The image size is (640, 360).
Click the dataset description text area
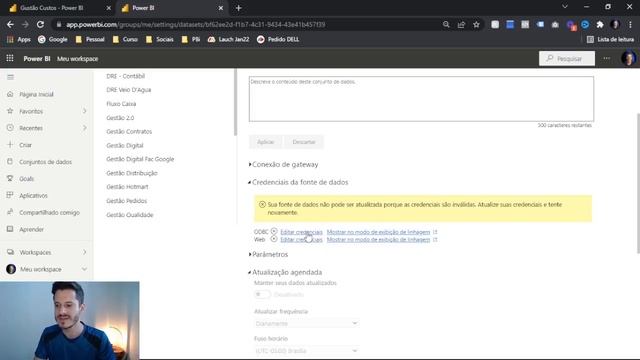tap(421, 99)
